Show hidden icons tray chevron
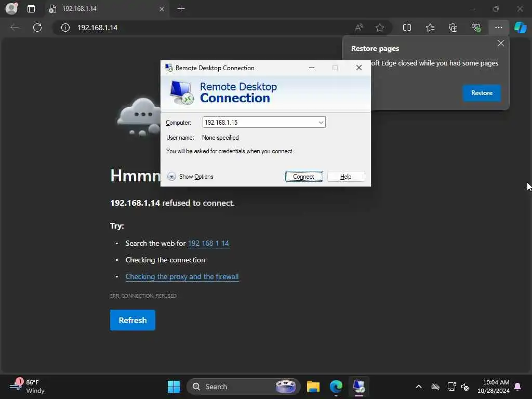Screen dimensions: 532x399 [419, 387]
